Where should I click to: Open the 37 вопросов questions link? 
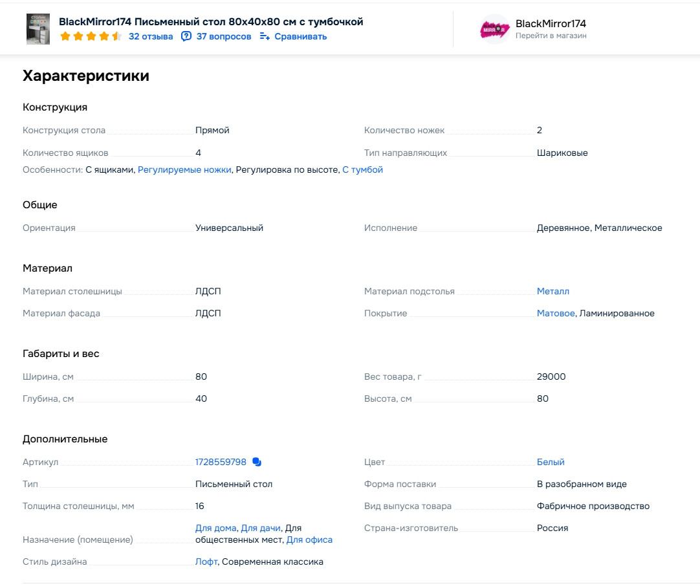tap(224, 37)
